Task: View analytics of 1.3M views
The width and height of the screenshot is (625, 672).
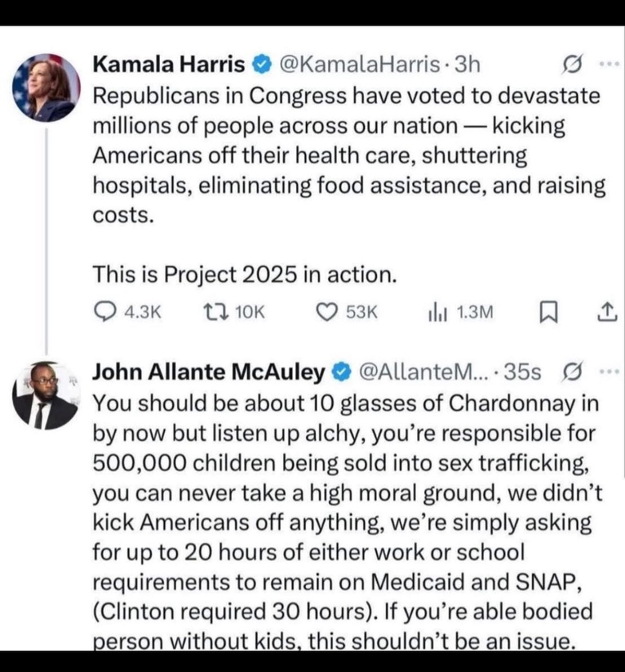Action: pos(461,313)
